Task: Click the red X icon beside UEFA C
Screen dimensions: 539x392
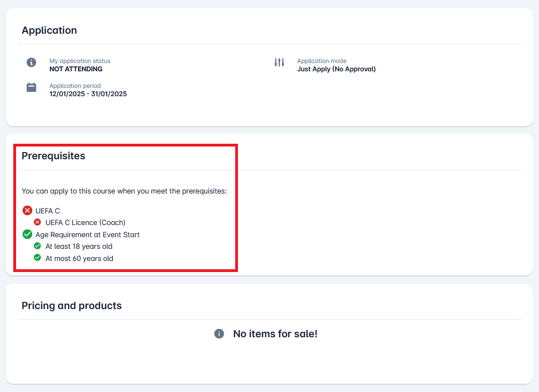Action: click(27, 211)
